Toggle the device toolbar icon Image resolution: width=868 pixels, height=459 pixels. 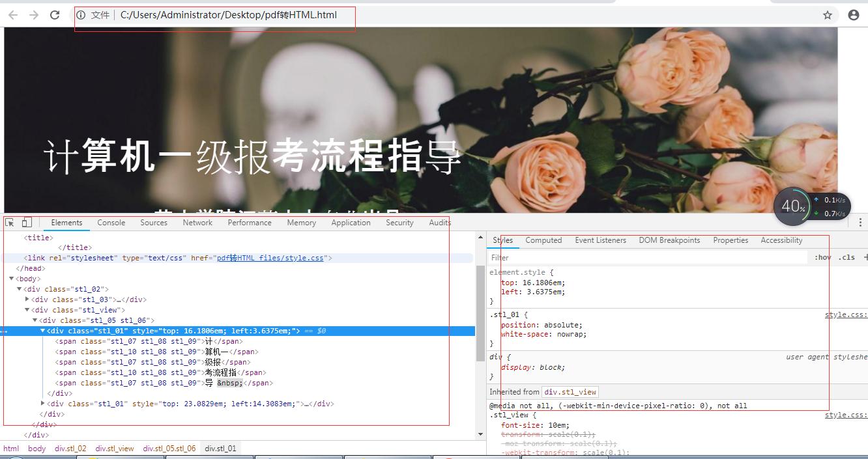click(x=26, y=223)
